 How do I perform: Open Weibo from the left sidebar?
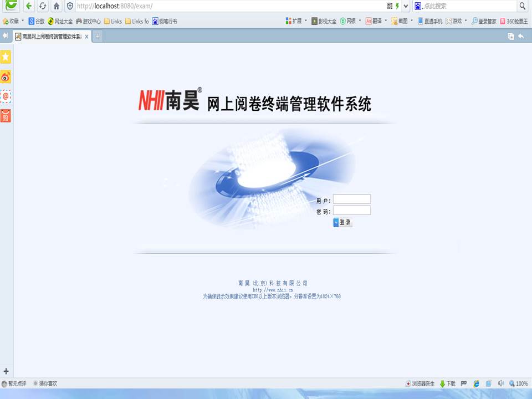(x=6, y=77)
